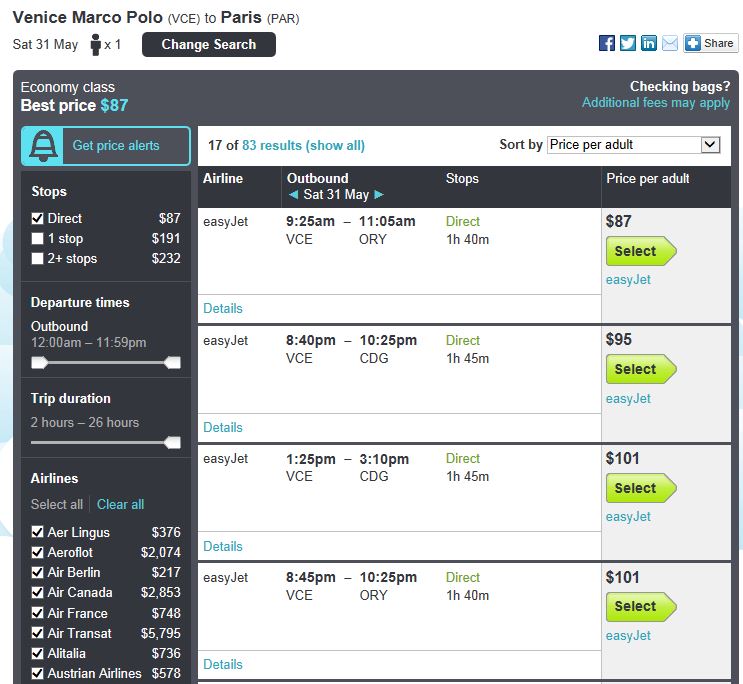Click left handle of departure time slider
Viewport: 743px width, 684px height.
point(39,363)
